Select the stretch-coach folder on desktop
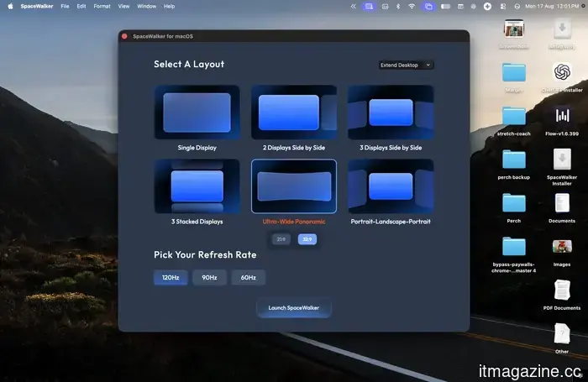The height and width of the screenshot is (382, 588). pos(514,121)
